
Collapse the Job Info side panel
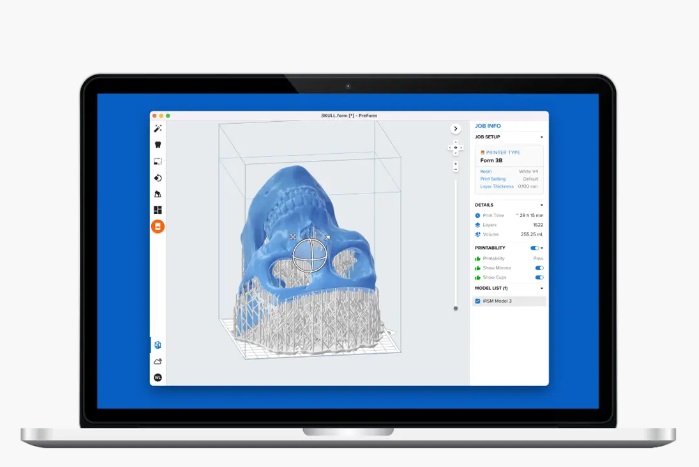point(455,128)
